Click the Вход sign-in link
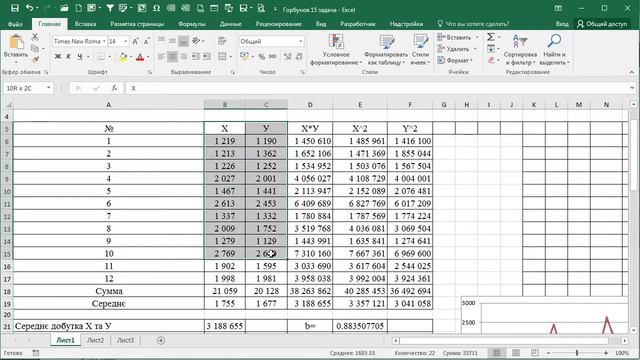The image size is (640, 360). [x=562, y=24]
